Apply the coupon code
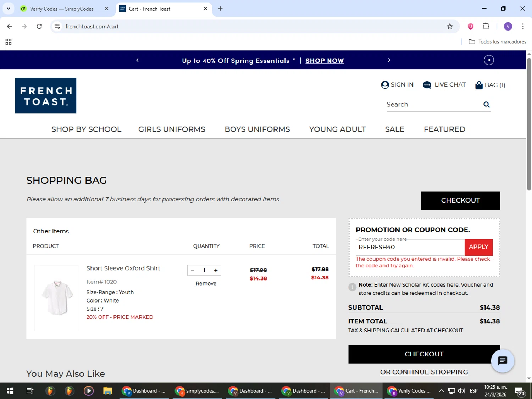This screenshot has width=532, height=399. (478, 247)
